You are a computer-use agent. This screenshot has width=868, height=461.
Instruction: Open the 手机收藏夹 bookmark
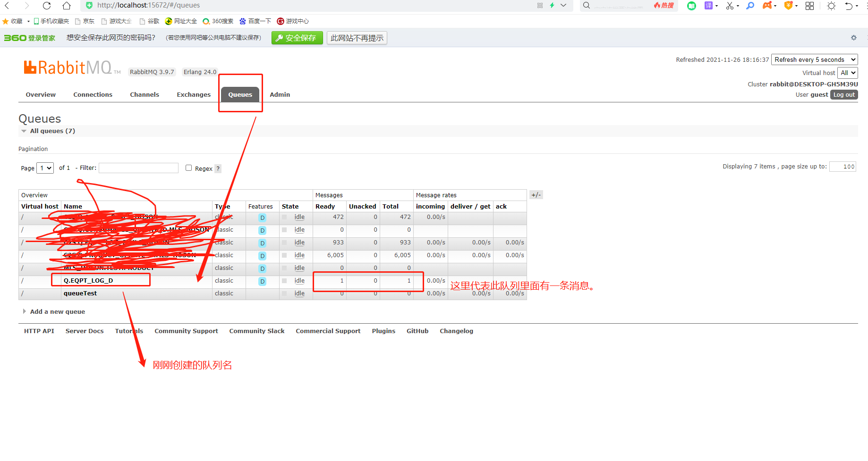pos(51,21)
